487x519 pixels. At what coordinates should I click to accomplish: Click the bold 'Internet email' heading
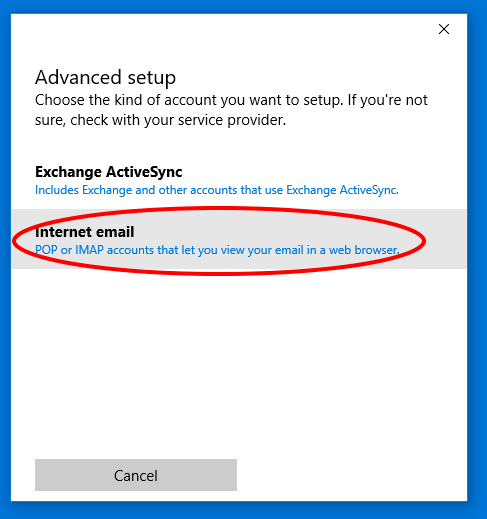[x=84, y=232]
